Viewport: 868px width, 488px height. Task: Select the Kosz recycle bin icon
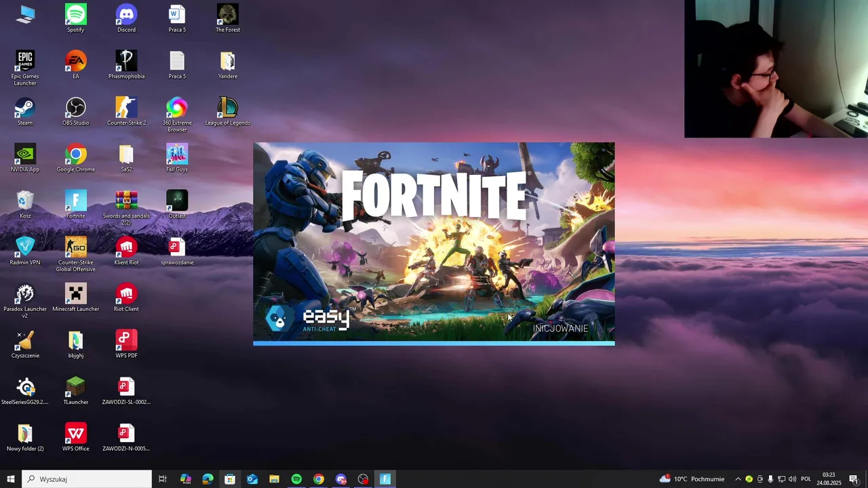(25, 205)
